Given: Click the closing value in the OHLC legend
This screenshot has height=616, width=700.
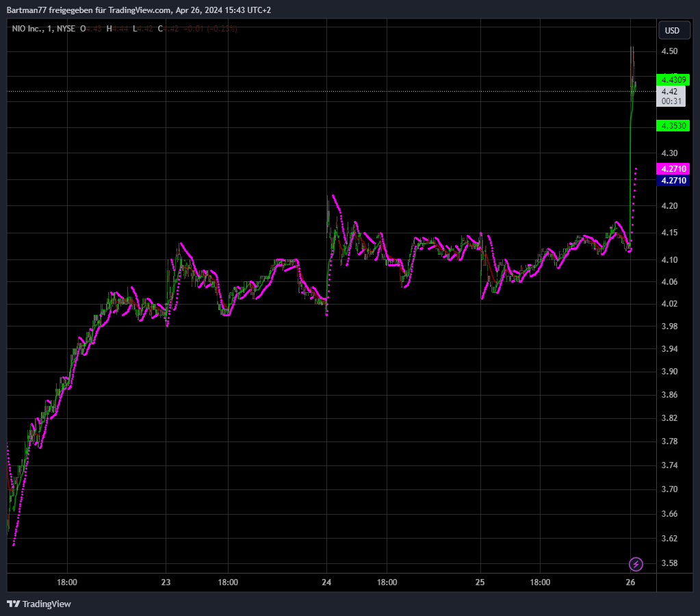Looking at the screenshot, I should click(170, 29).
